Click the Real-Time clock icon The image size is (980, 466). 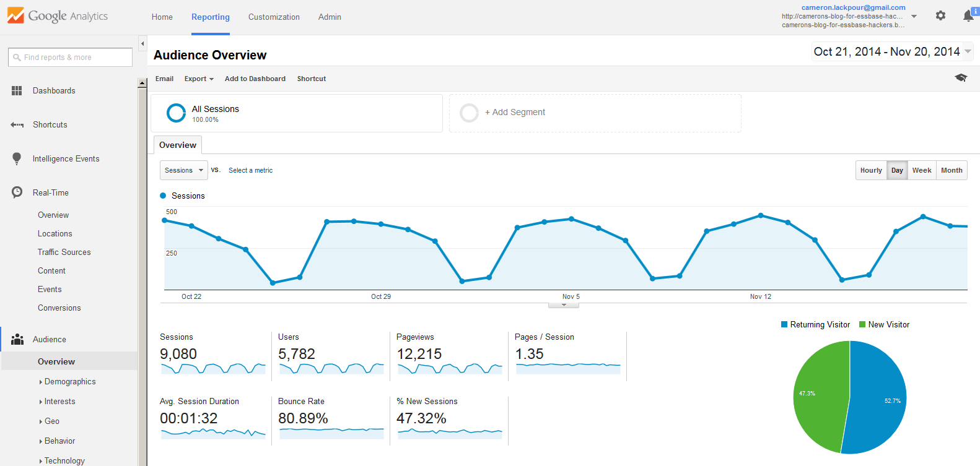click(x=17, y=192)
